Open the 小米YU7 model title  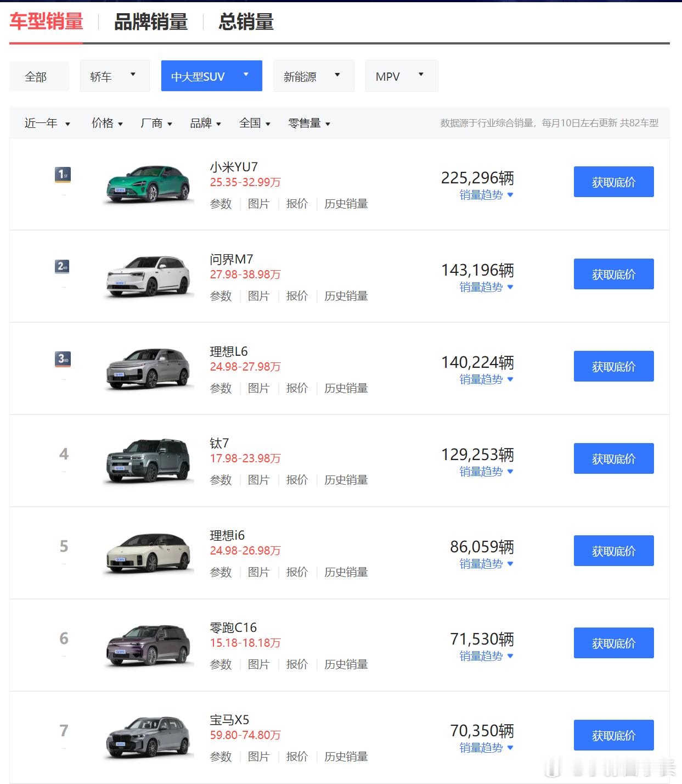pos(234,167)
